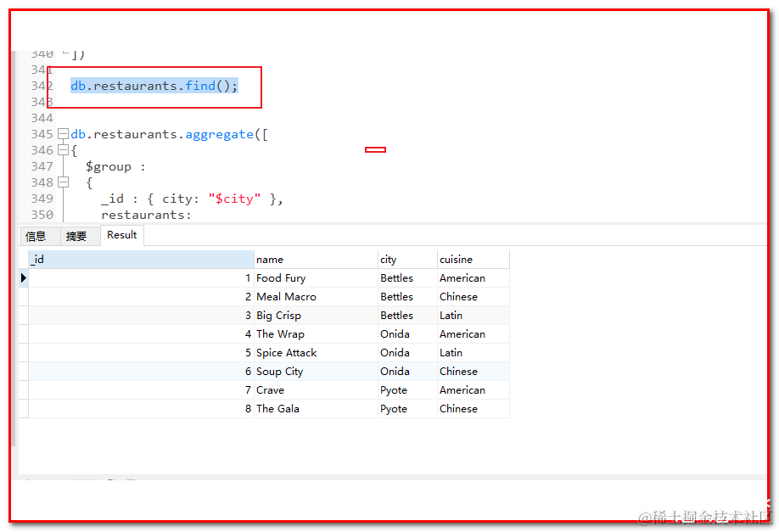Click the Meal Macro name cell

pos(316,297)
